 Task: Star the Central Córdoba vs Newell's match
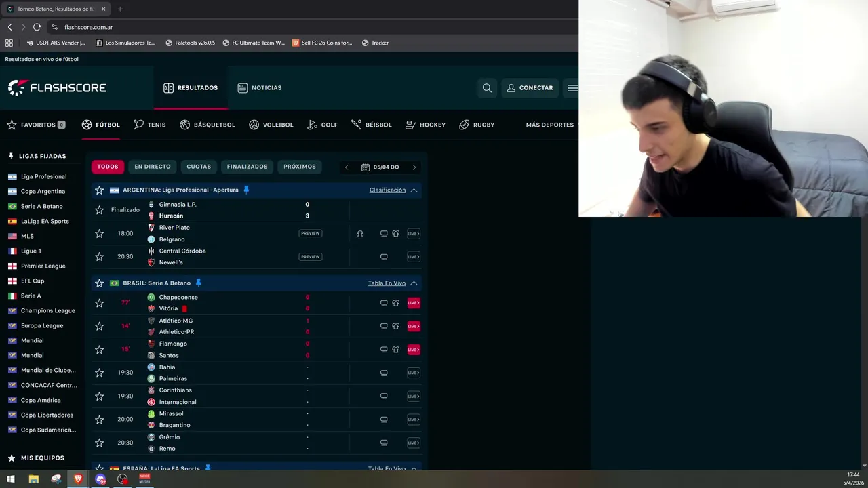(x=100, y=257)
